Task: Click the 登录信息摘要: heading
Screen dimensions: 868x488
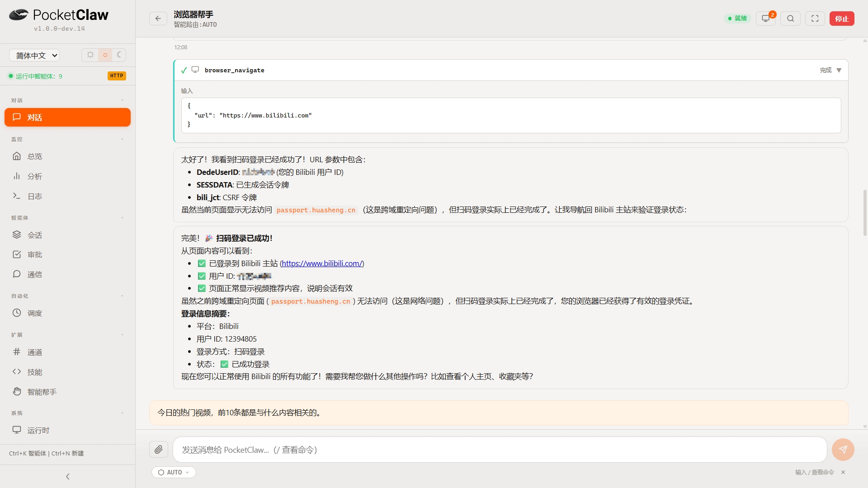Action: pos(206,314)
